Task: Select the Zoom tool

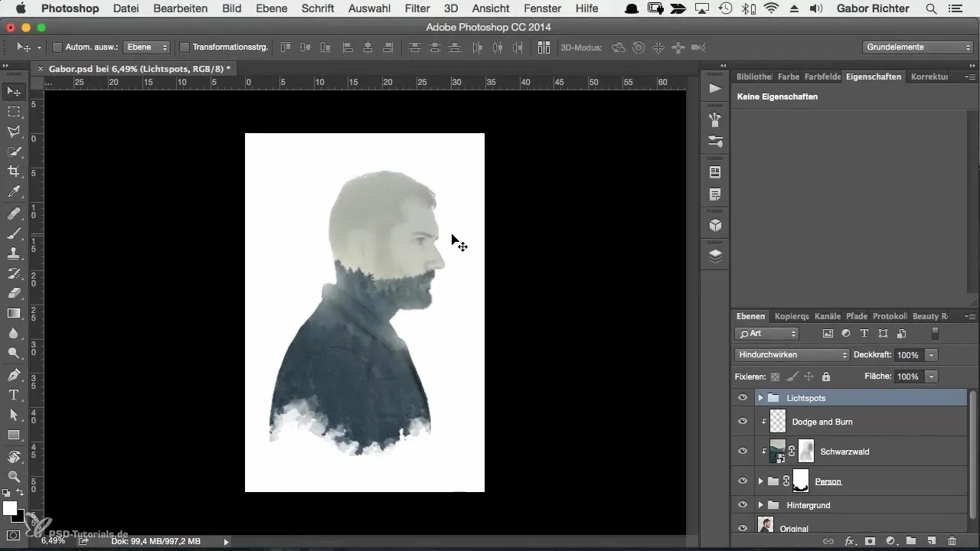Action: point(14,477)
